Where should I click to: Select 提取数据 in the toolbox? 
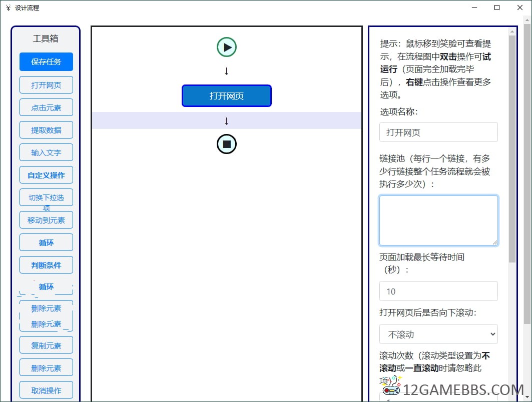coord(46,130)
